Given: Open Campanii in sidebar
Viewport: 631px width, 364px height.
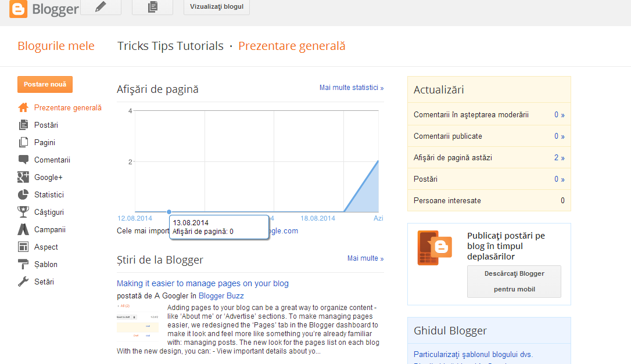Looking at the screenshot, I should point(50,230).
